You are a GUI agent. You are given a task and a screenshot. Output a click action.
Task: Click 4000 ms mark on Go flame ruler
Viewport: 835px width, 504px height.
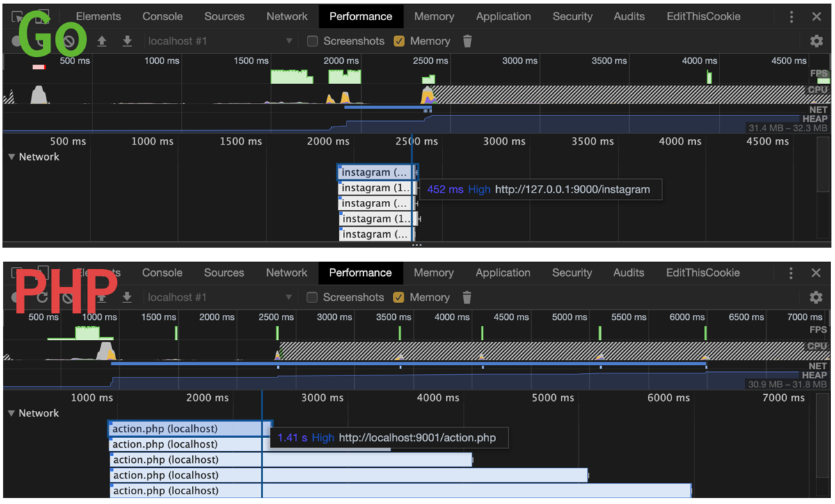coord(680,142)
